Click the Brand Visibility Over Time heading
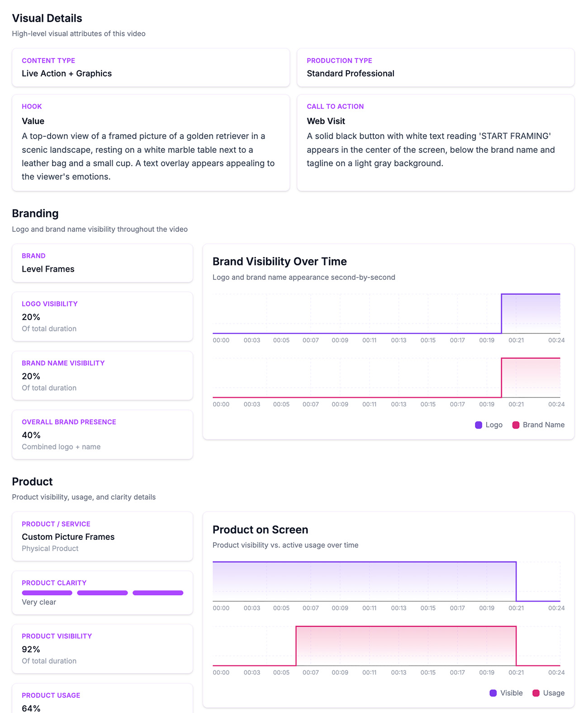 pyautogui.click(x=280, y=261)
